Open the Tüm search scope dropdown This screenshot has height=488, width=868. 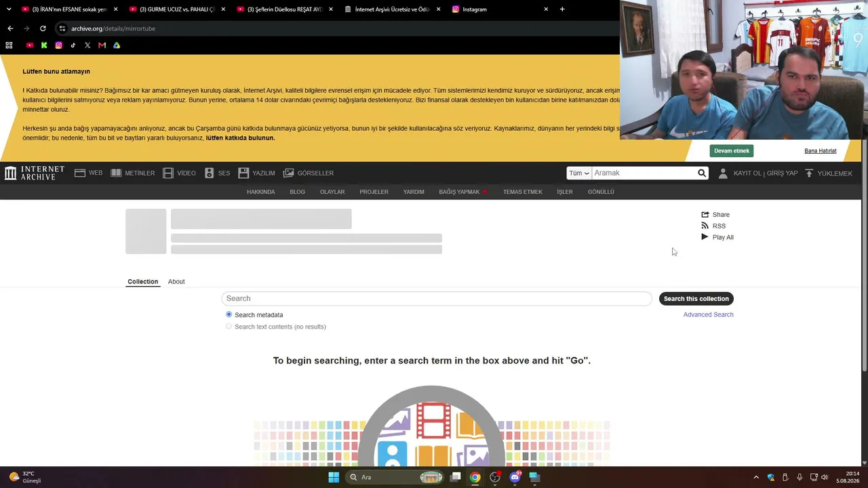tap(579, 173)
